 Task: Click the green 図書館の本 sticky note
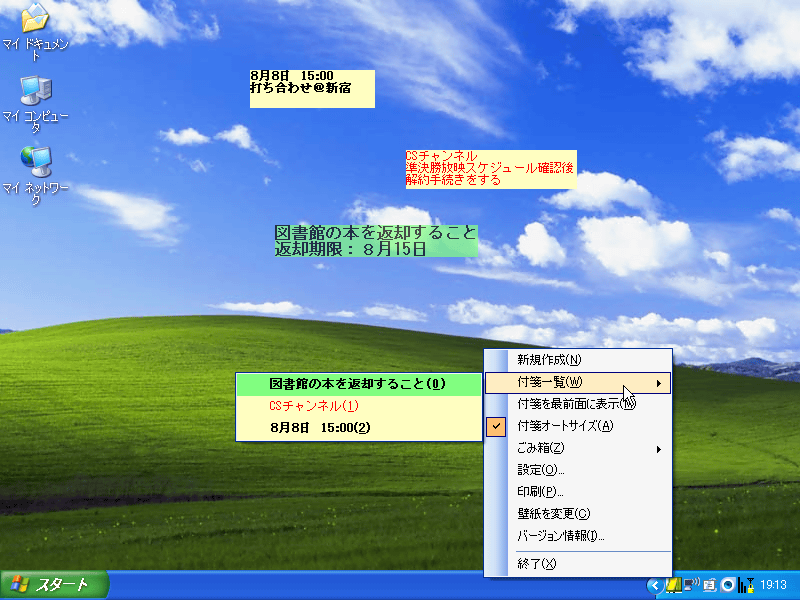click(x=376, y=241)
